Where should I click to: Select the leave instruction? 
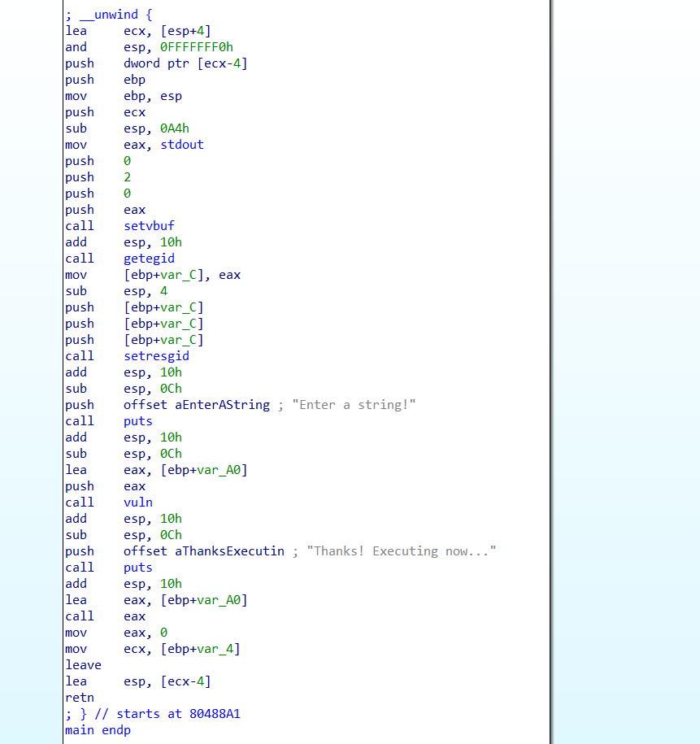(84, 665)
